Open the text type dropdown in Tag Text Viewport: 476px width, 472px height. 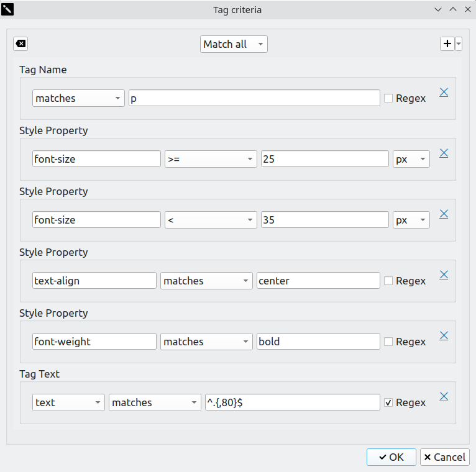click(68, 402)
